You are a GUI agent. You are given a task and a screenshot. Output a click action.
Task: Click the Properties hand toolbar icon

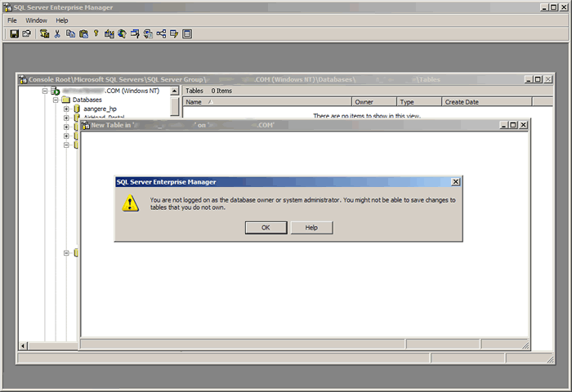[27, 34]
